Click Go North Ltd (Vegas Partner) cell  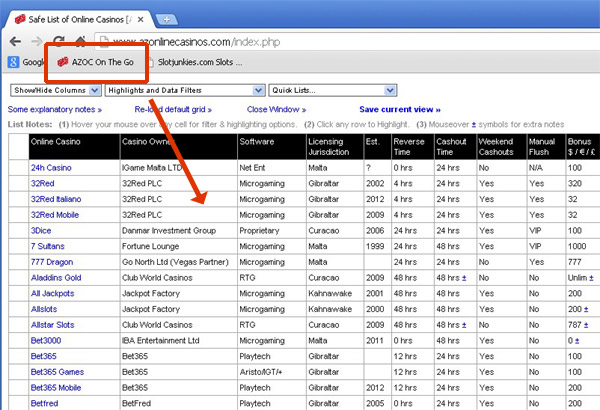coord(179,262)
